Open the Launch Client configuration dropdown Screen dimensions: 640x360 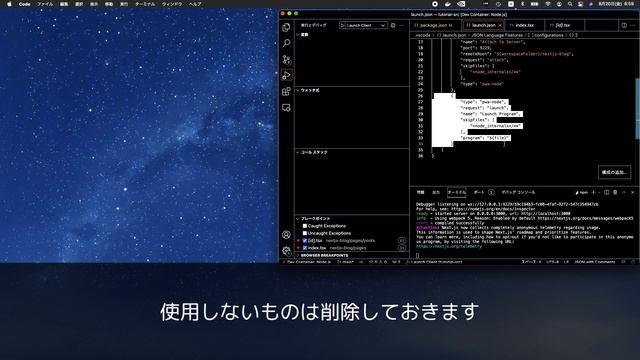pos(366,25)
